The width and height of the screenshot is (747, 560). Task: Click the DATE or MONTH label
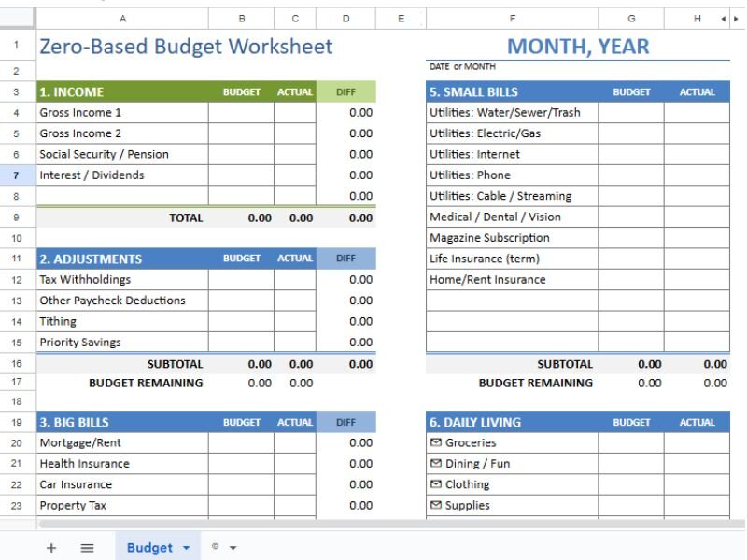pyautogui.click(x=462, y=66)
